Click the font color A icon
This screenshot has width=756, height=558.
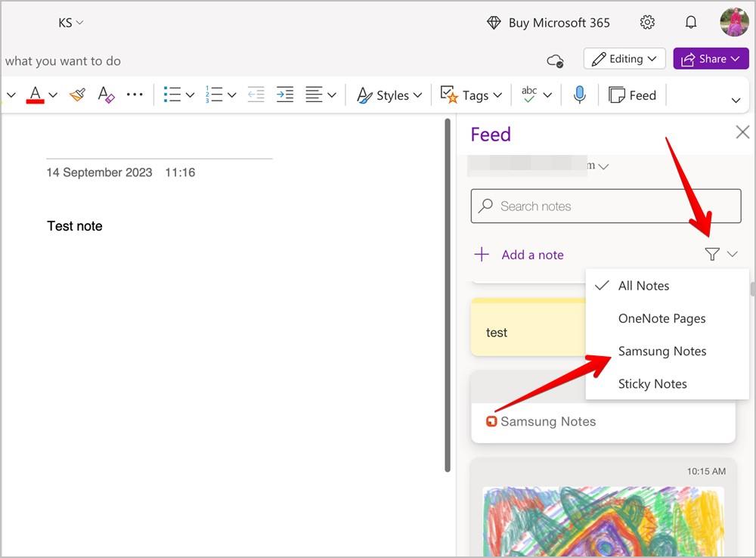click(36, 95)
